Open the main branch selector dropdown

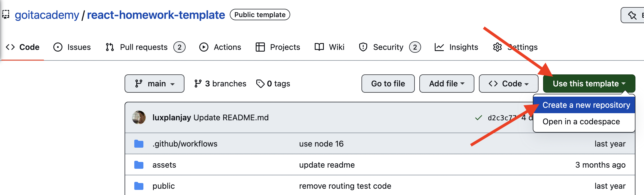(x=154, y=84)
